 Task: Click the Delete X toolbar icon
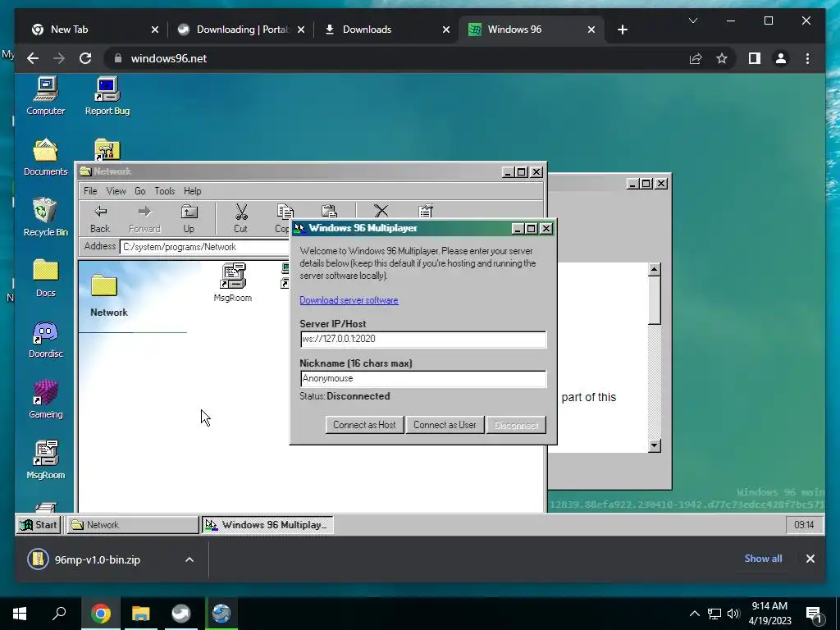pyautogui.click(x=381, y=211)
